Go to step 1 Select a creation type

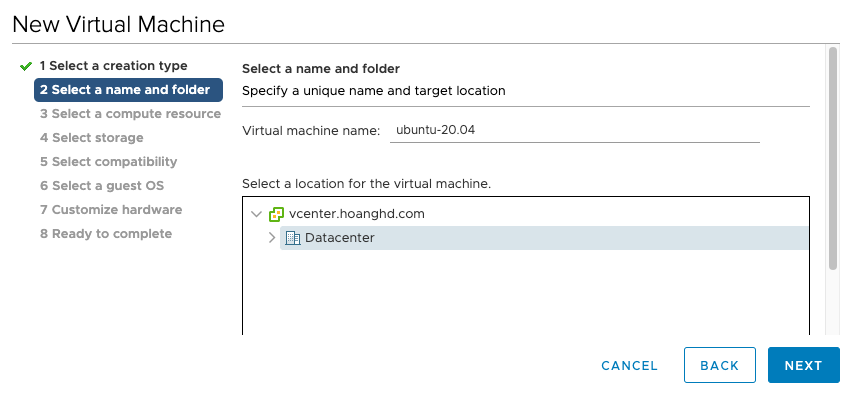(x=113, y=66)
